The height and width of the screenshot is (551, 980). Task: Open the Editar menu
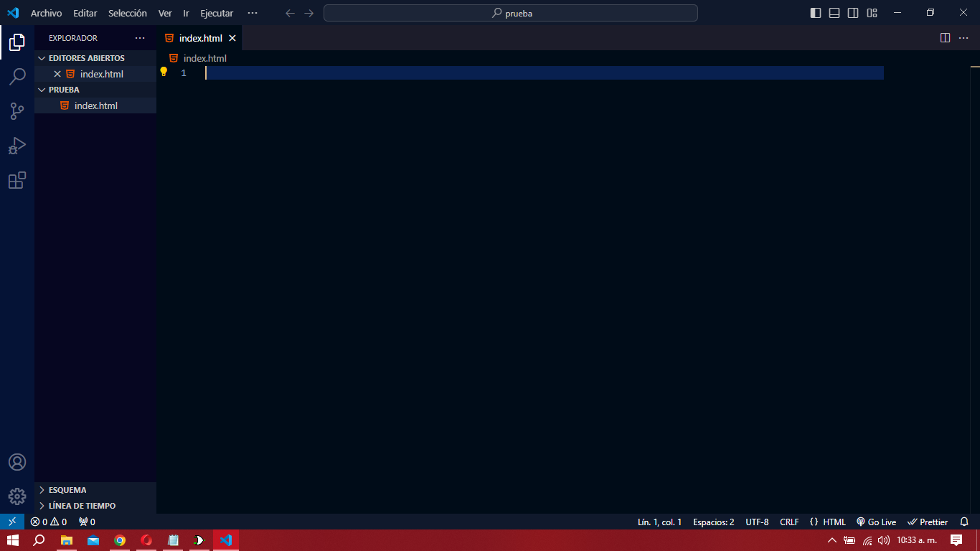(85, 13)
